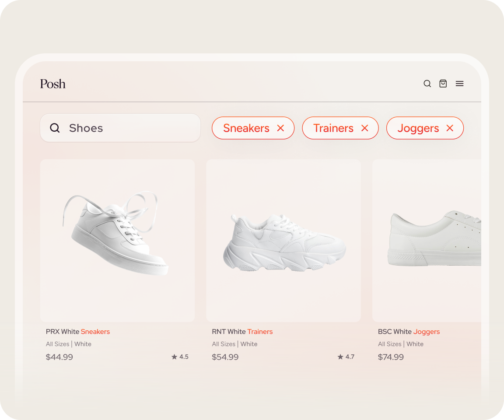Open the hamburger menu
The image size is (504, 420).
[459, 84]
